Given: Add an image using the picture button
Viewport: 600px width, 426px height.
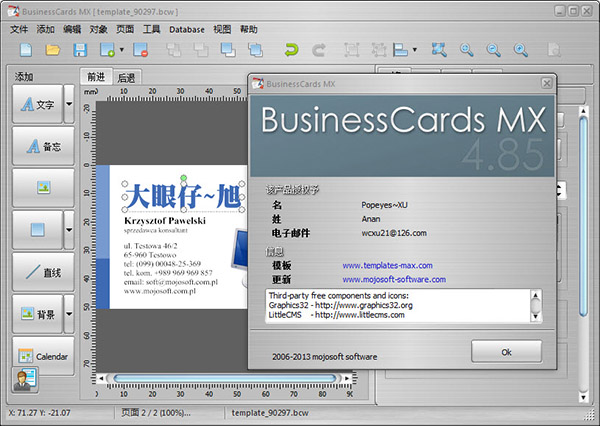Looking at the screenshot, I should tap(44, 188).
